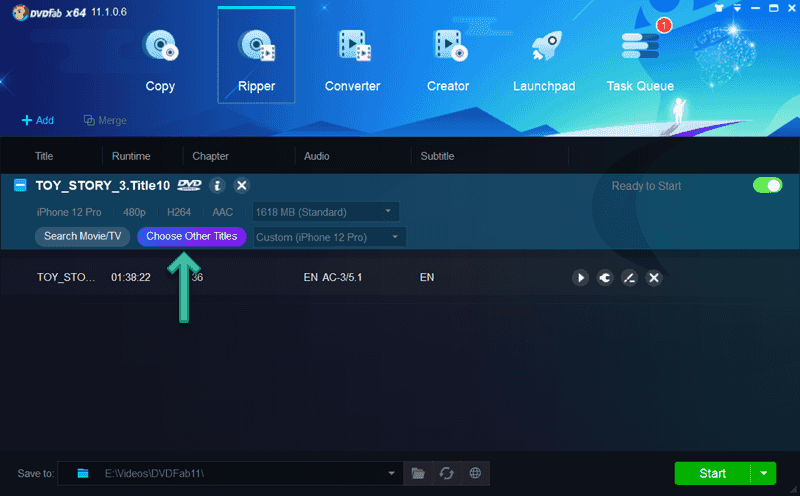Click the Merge button
The width and height of the screenshot is (800, 496).
[x=105, y=120]
